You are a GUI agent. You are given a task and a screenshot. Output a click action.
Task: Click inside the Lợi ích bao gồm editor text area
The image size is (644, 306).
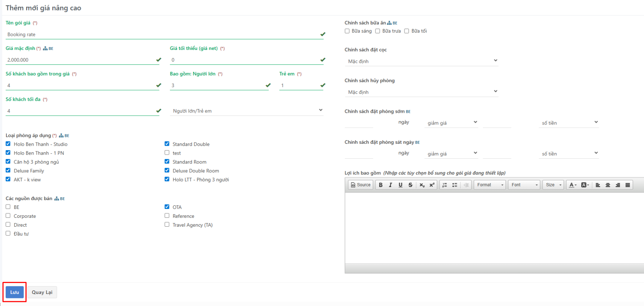(494, 228)
